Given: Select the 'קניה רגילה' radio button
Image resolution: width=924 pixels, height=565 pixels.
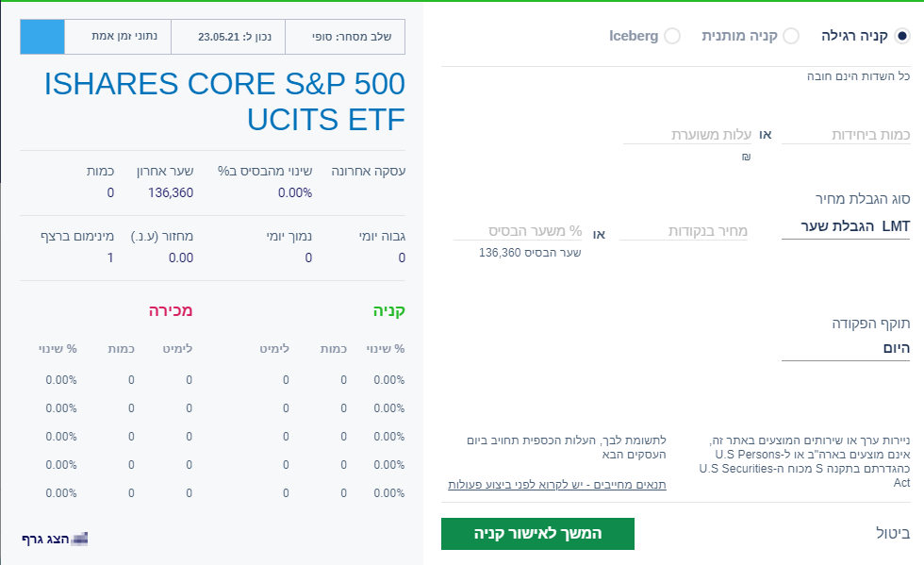Looking at the screenshot, I should (902, 36).
